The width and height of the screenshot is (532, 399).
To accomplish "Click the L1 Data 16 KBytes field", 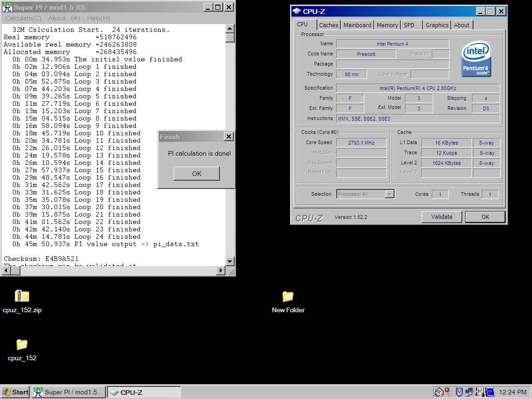I will point(447,143).
